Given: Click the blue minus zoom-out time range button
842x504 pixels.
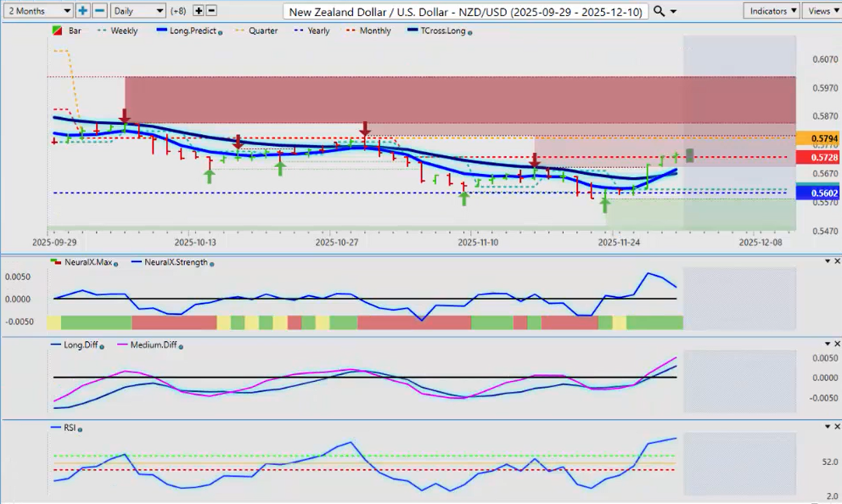Looking at the screenshot, I should [x=99, y=11].
